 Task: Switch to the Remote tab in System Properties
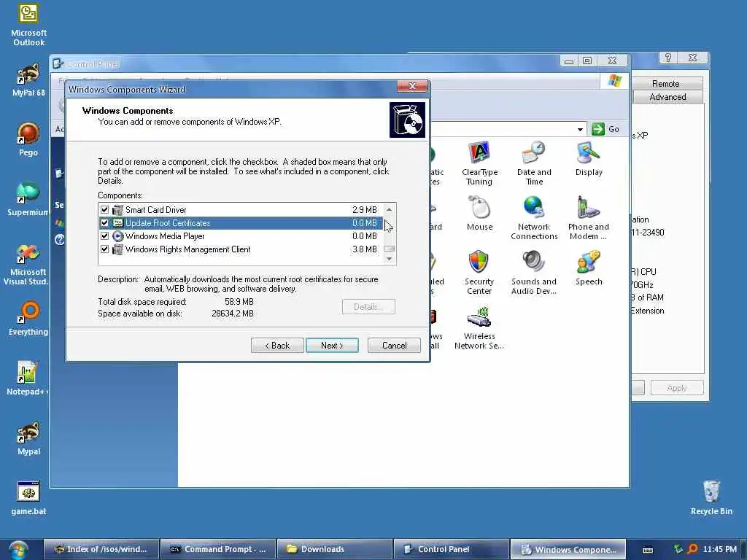(x=666, y=83)
